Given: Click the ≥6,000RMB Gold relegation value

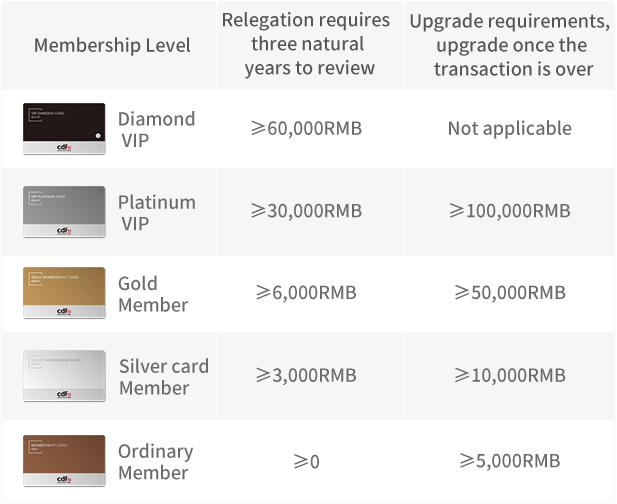Looking at the screenshot, I should [306, 293].
